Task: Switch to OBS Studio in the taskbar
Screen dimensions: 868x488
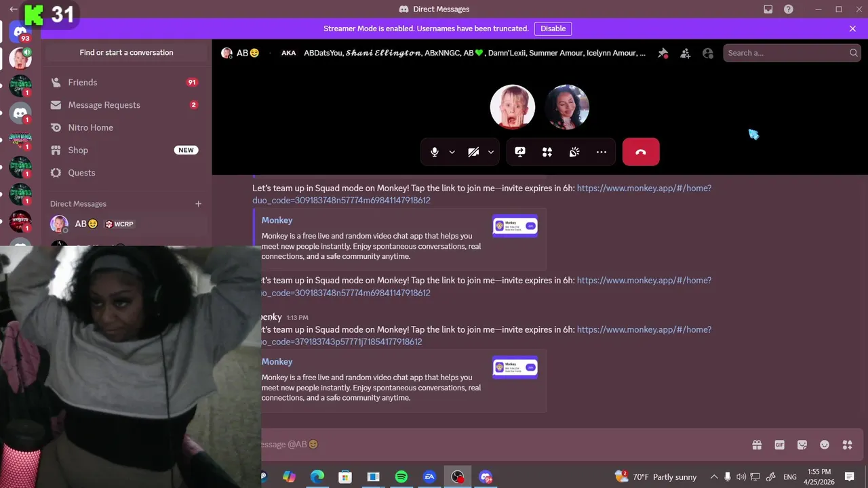Action: point(458,477)
